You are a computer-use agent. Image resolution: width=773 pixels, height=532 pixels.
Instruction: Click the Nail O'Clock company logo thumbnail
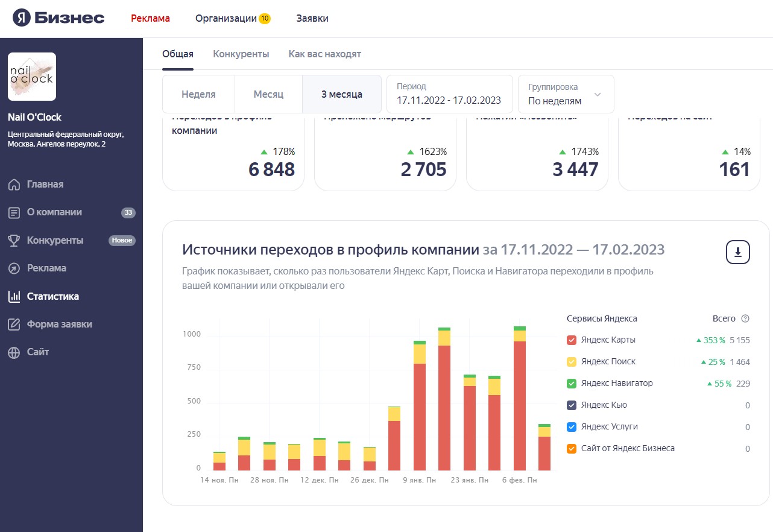[x=32, y=77]
